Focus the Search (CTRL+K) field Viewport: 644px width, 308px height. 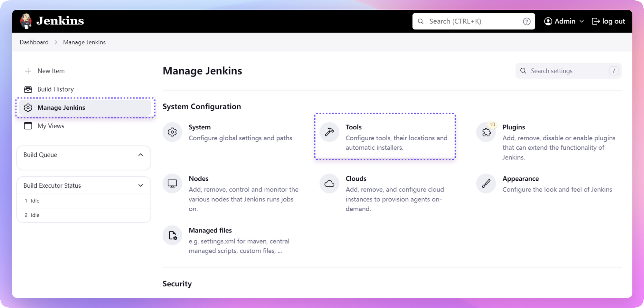point(474,21)
